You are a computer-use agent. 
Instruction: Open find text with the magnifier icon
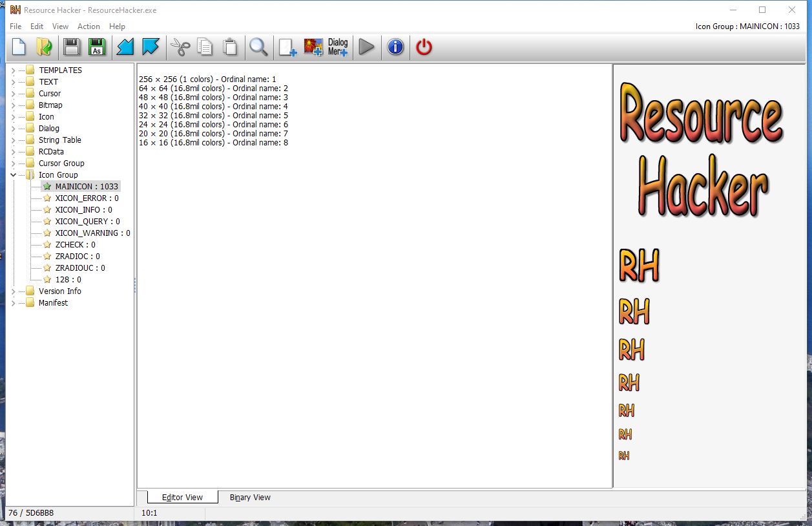(x=258, y=47)
